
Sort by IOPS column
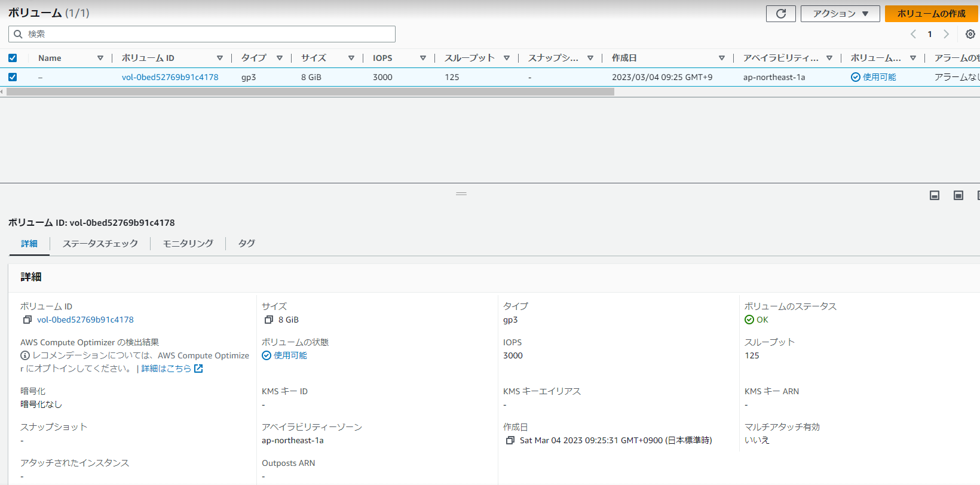coord(422,58)
